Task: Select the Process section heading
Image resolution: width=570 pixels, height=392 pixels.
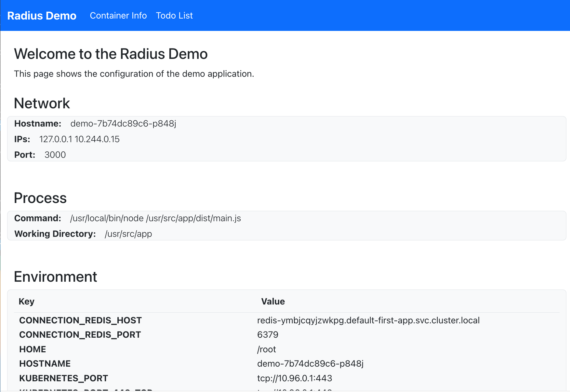Action: tap(40, 198)
